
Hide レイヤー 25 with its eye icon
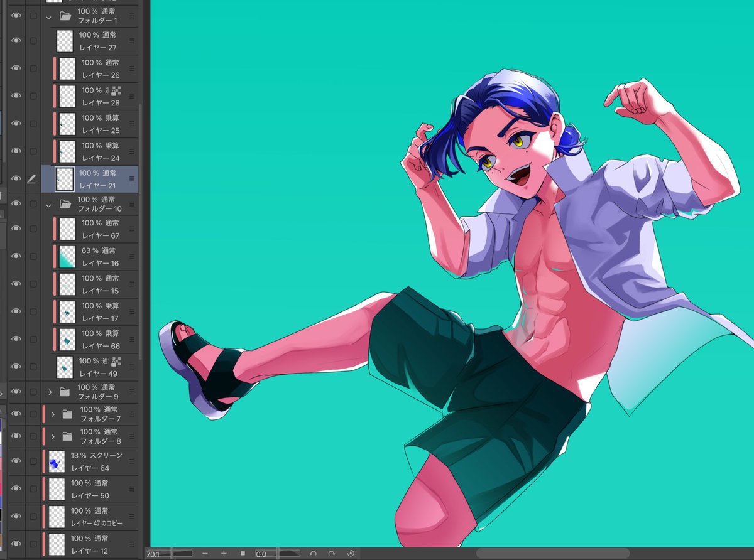(x=16, y=124)
